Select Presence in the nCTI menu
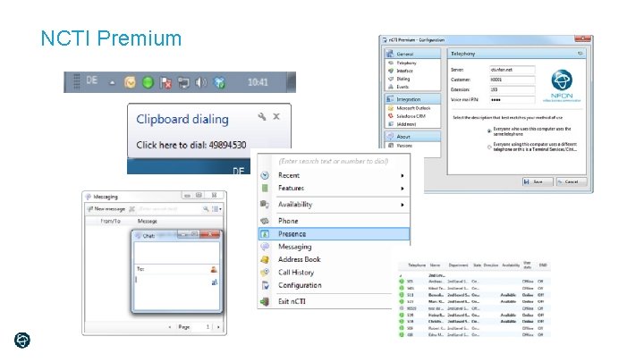Image resolution: width=644 pixels, height=362 pixels. point(334,234)
